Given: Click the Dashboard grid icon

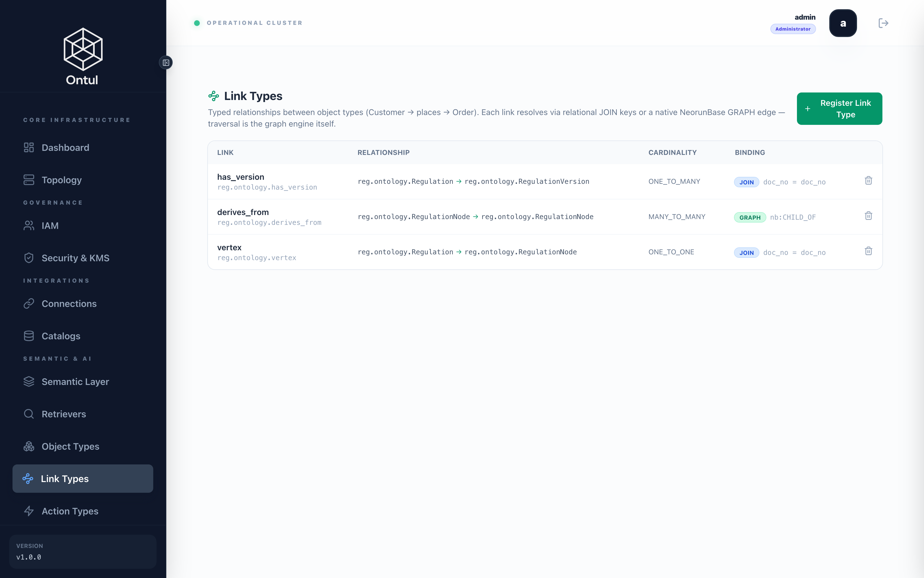Looking at the screenshot, I should pos(29,148).
